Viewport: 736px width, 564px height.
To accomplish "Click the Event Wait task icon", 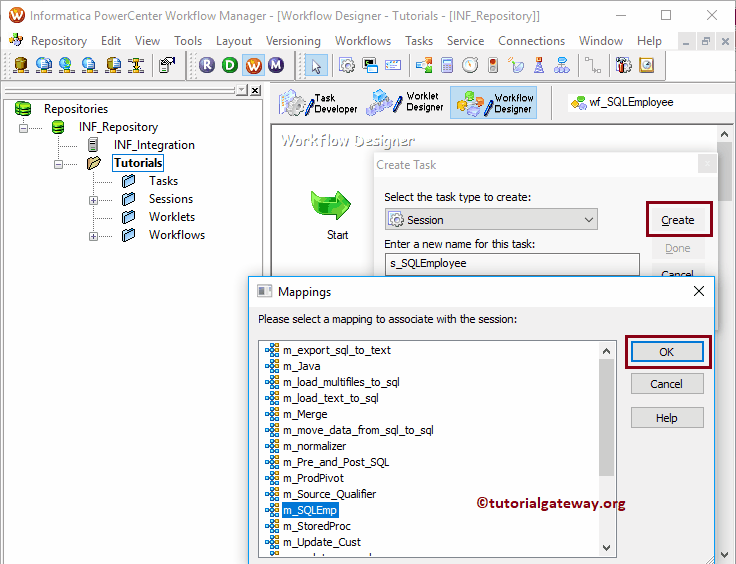I will pyautogui.click(x=516, y=65).
